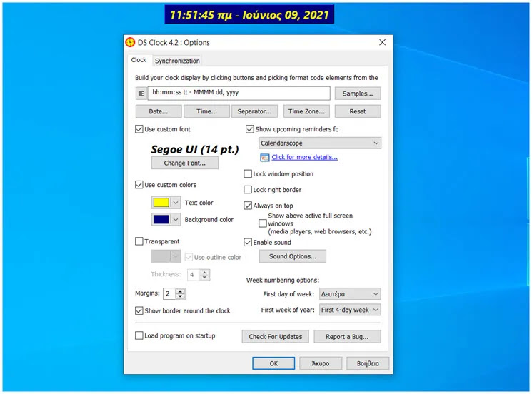Click the clock format text field
The height and width of the screenshot is (394, 532).
click(x=239, y=93)
